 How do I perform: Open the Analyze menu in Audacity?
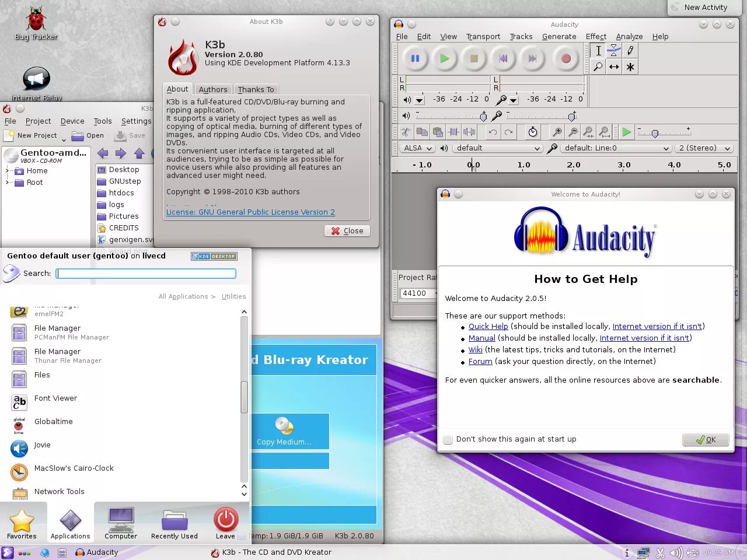pyautogui.click(x=629, y=36)
